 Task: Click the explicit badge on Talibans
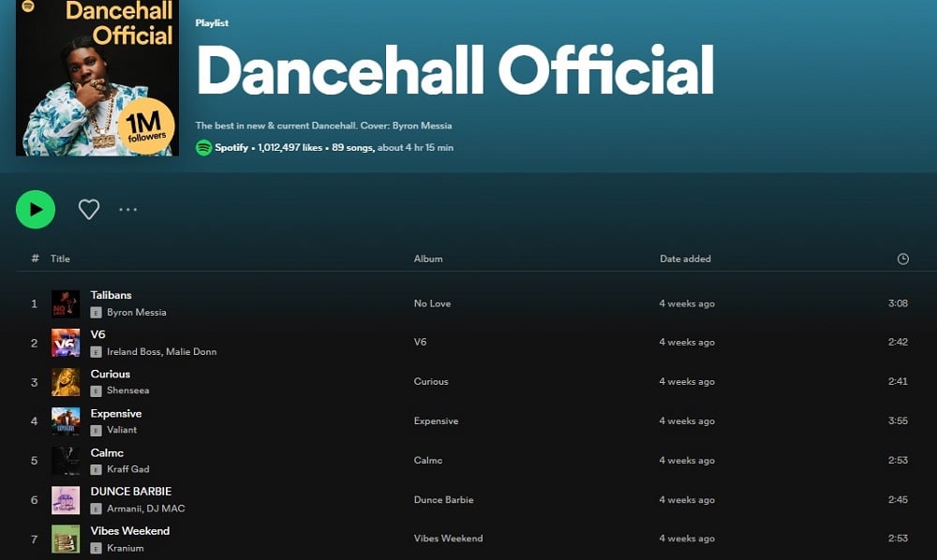pos(96,313)
